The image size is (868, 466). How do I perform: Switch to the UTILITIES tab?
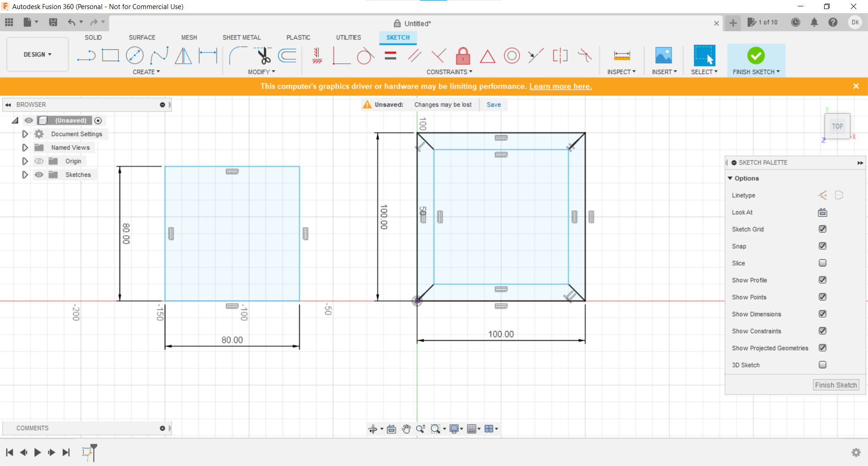point(349,38)
